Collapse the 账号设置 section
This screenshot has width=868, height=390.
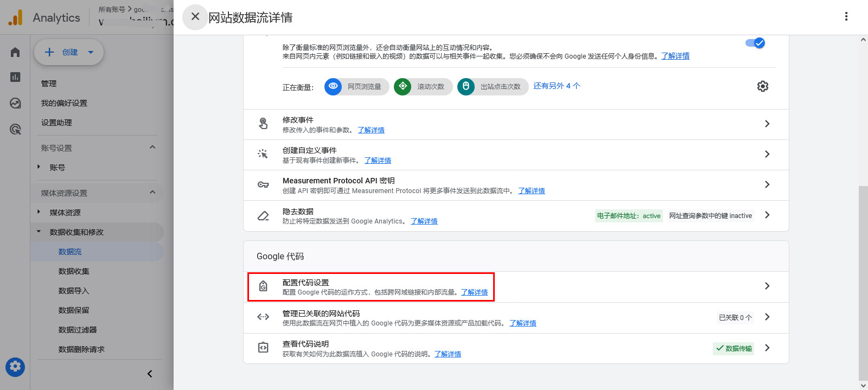tap(152, 147)
